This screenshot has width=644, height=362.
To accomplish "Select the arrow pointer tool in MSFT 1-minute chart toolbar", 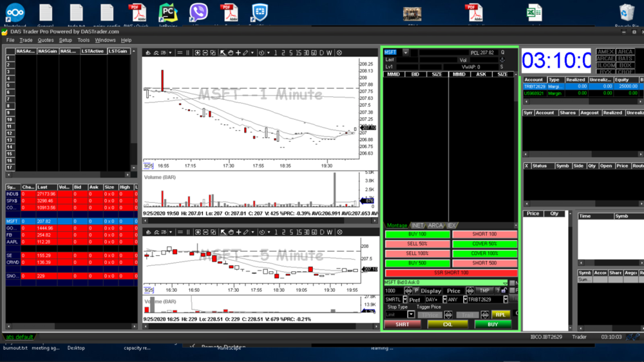I will (x=222, y=53).
